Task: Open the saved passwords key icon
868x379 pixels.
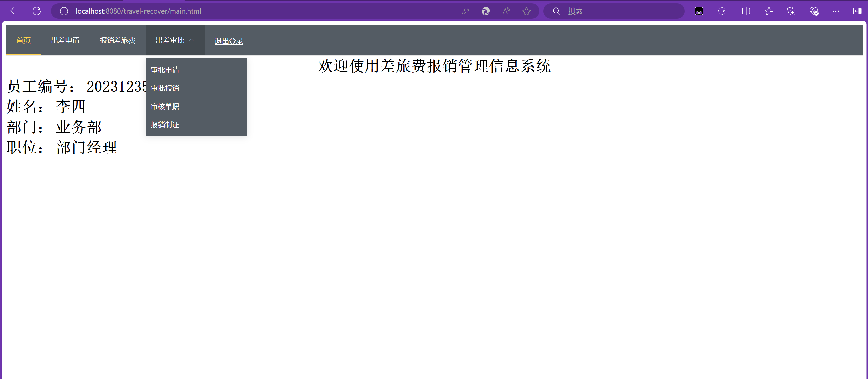Action: [x=465, y=11]
